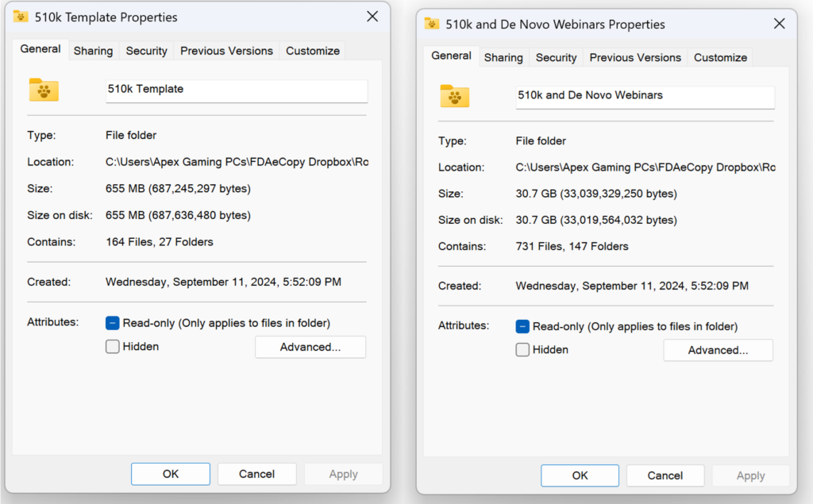Open Sharing tab in 510k Template Properties

[x=93, y=51]
